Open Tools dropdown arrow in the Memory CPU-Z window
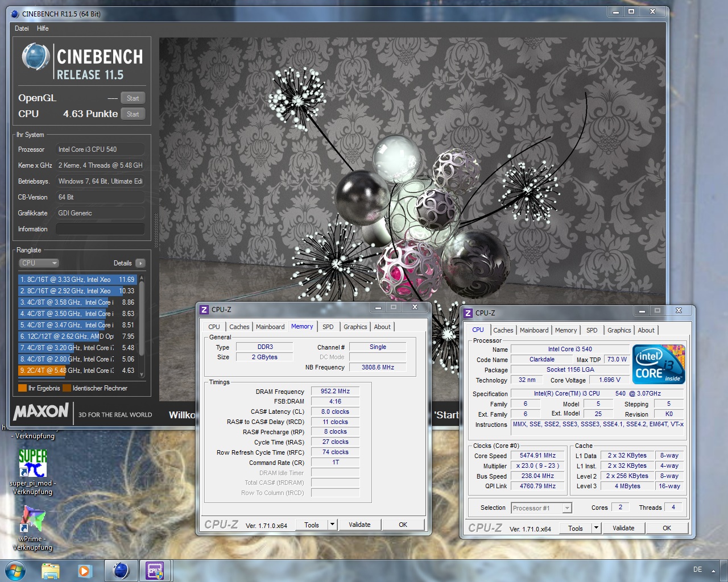Image resolution: width=728 pixels, height=582 pixels. [x=332, y=525]
